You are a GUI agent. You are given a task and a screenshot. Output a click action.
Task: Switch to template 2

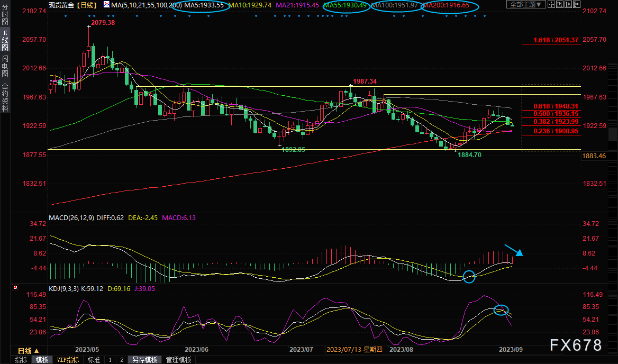(x=122, y=360)
